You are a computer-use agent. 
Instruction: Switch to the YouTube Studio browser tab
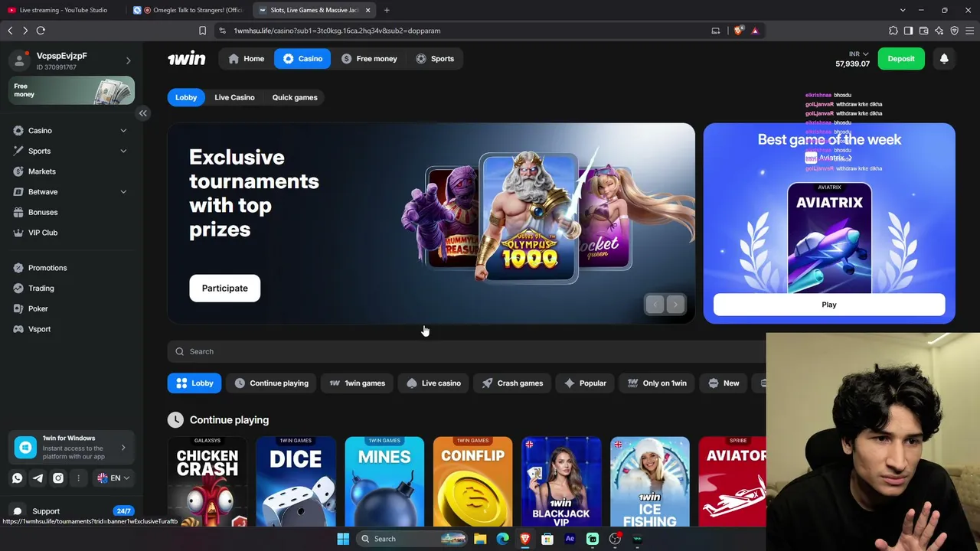click(61, 10)
